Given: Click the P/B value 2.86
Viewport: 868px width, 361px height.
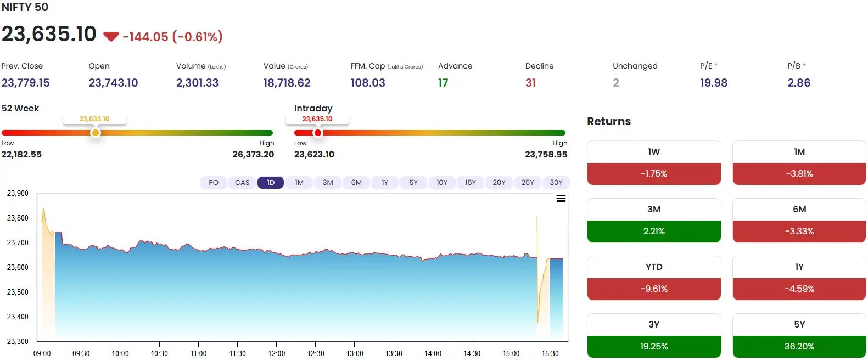Looking at the screenshot, I should (799, 83).
